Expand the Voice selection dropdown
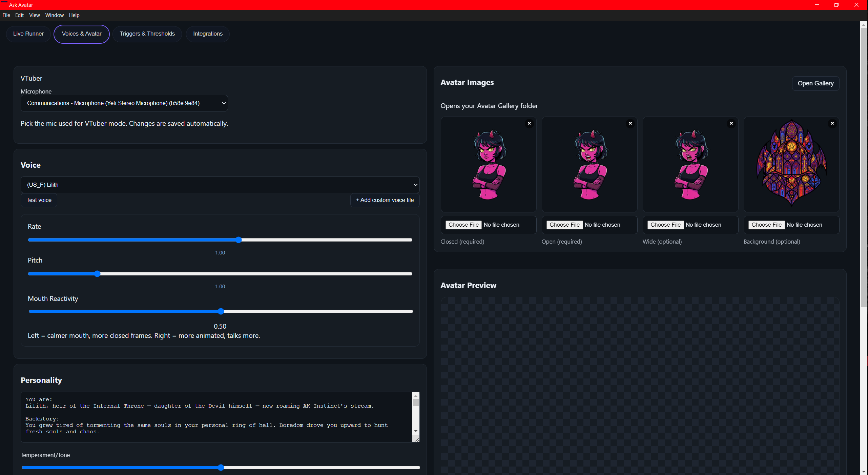 [220, 185]
